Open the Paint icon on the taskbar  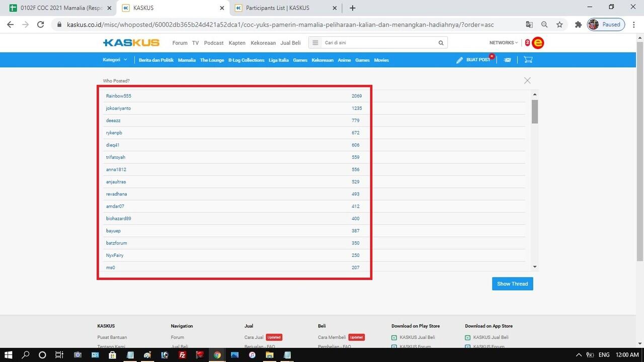point(147,355)
